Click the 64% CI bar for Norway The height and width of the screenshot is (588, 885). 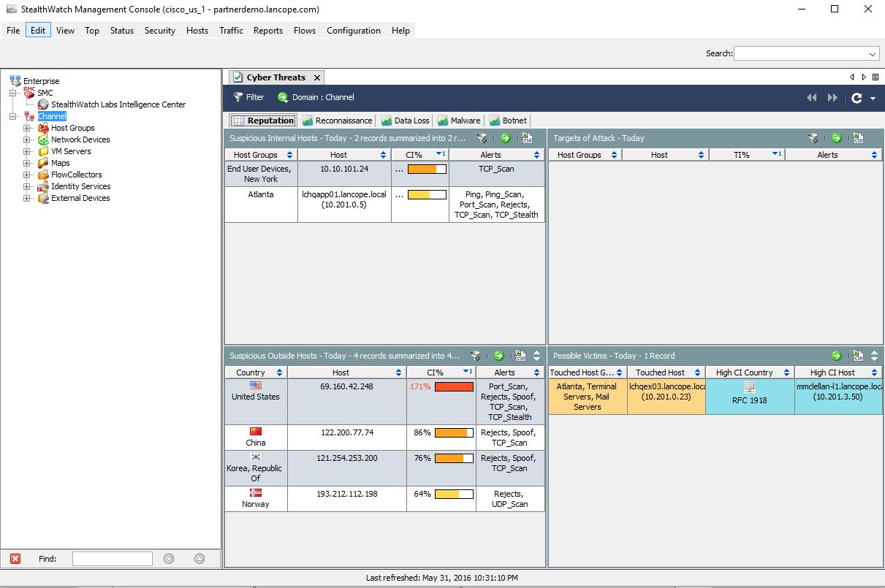point(454,494)
